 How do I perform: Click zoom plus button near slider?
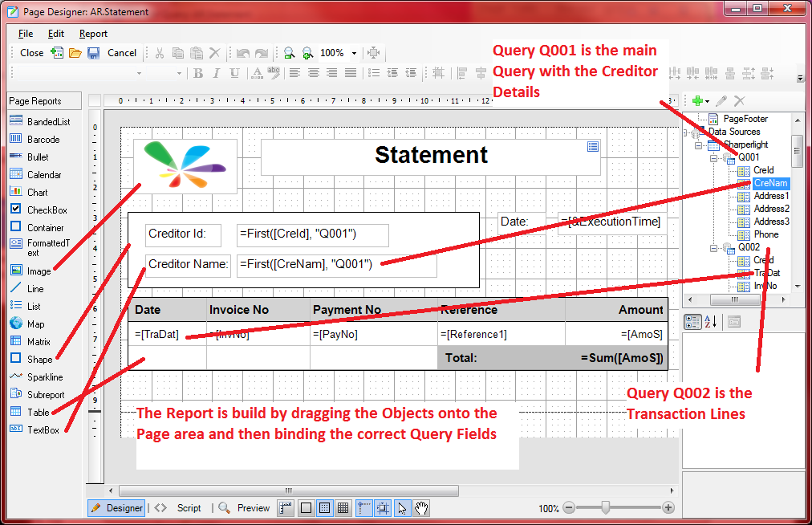pos(668,508)
